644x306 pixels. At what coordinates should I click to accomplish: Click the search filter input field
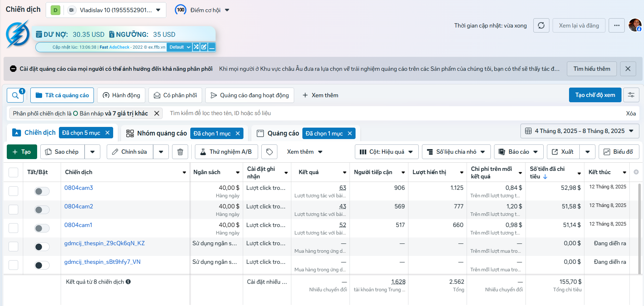[393, 113]
